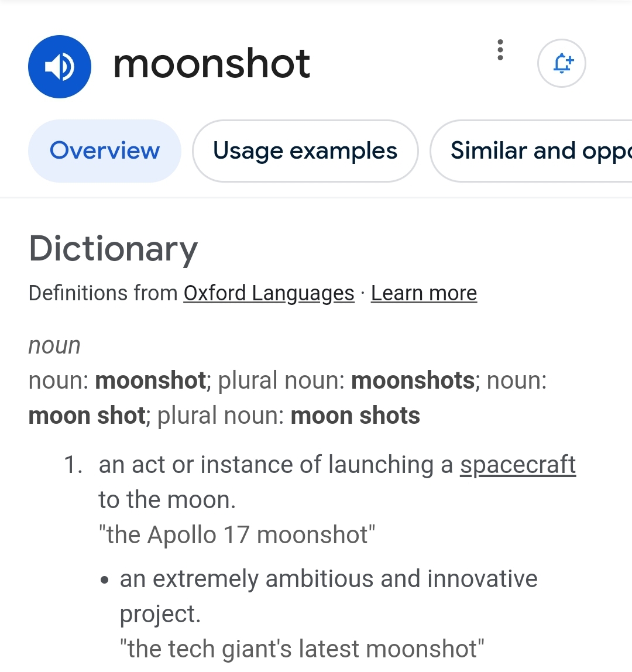Open the Usage examples tab
632x672 pixels.
(x=305, y=151)
